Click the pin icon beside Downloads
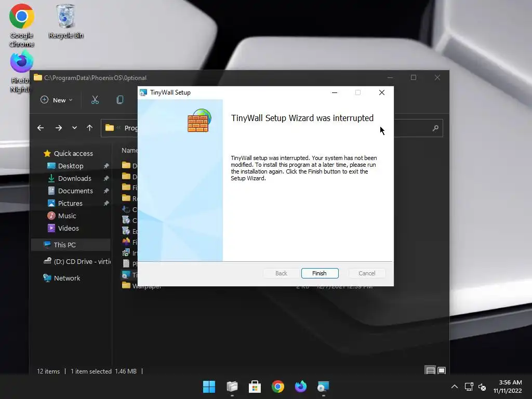Viewport: 532px width, 399px height. pos(106,179)
